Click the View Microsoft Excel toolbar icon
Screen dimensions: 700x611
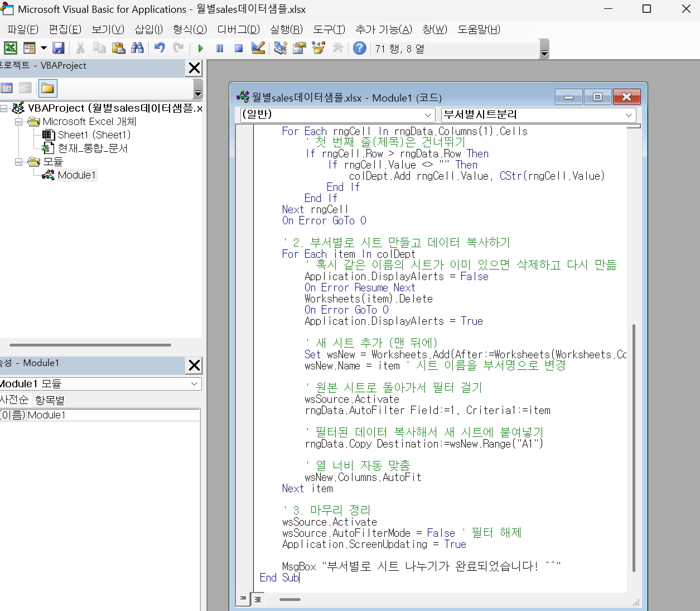coord(11,48)
